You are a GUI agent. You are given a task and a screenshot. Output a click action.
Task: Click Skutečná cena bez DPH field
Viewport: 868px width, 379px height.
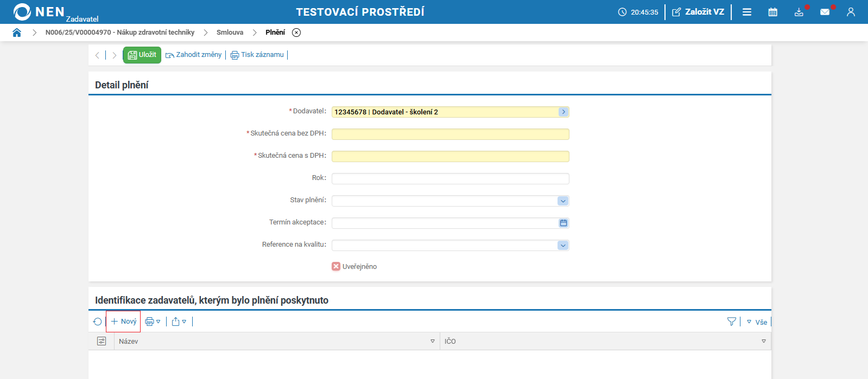(x=451, y=134)
